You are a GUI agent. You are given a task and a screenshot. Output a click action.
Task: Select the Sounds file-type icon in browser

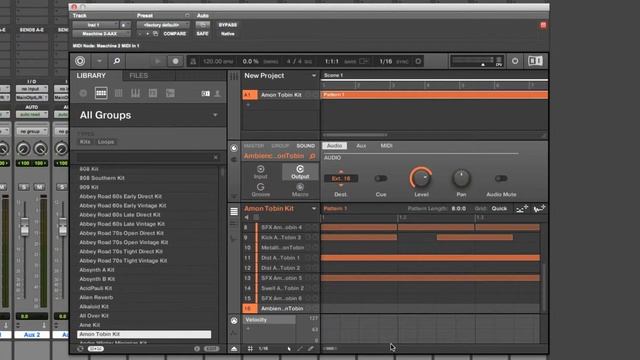(x=118, y=93)
